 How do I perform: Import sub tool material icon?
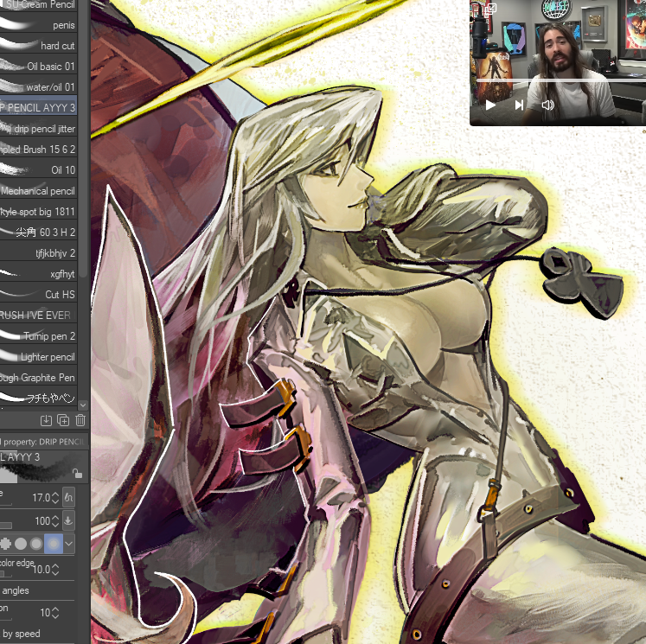46,420
